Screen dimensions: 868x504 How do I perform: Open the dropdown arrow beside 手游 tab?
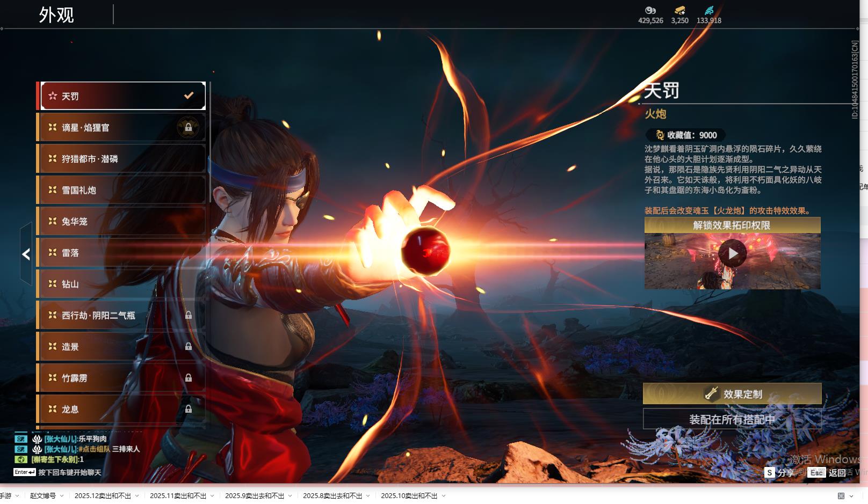(x=17, y=496)
